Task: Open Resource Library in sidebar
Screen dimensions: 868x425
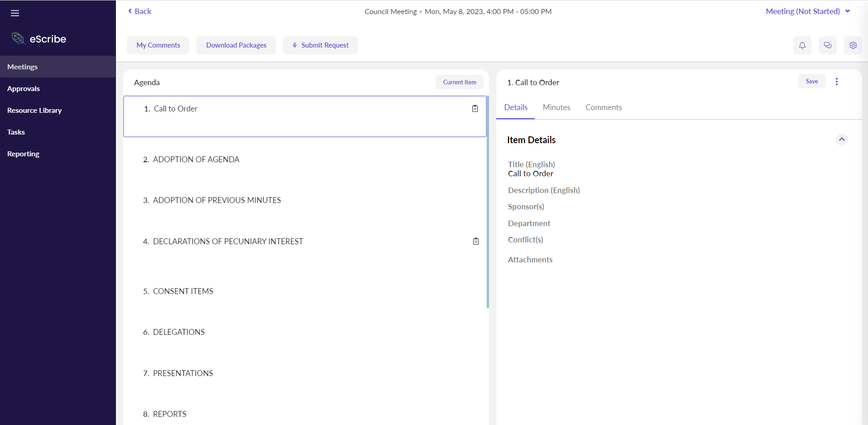Action: click(x=34, y=111)
